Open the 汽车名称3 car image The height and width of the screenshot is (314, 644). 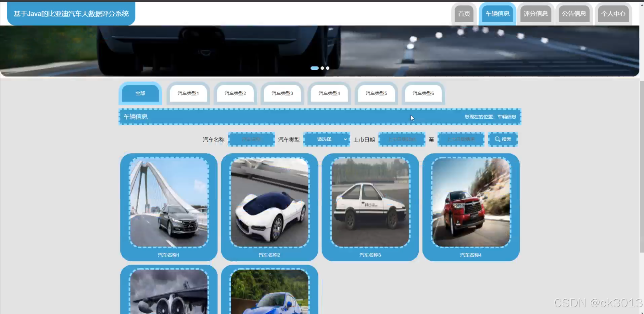click(x=370, y=202)
